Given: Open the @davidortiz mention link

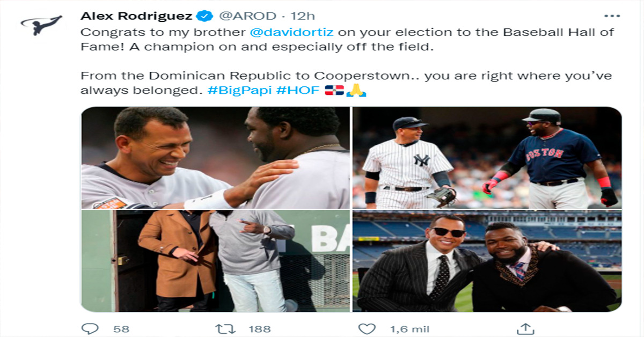Looking at the screenshot, I should (292, 32).
